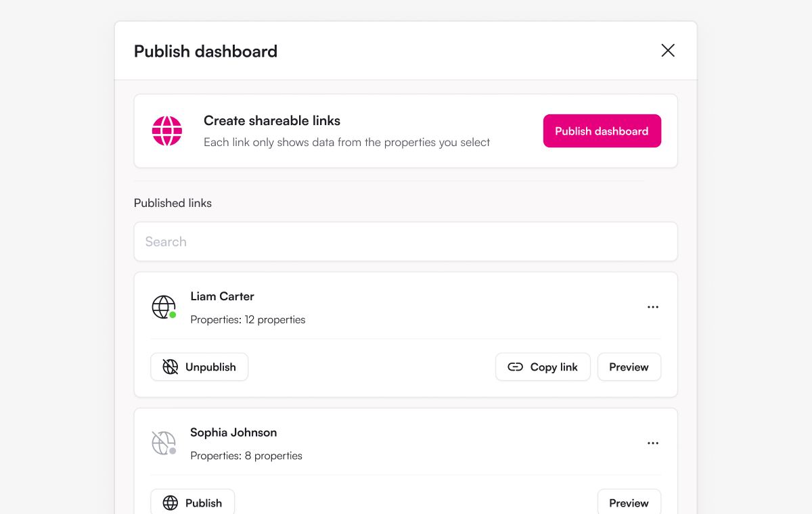The image size is (812, 514).
Task: Click the Create shareable links heading
Action: [x=272, y=121]
